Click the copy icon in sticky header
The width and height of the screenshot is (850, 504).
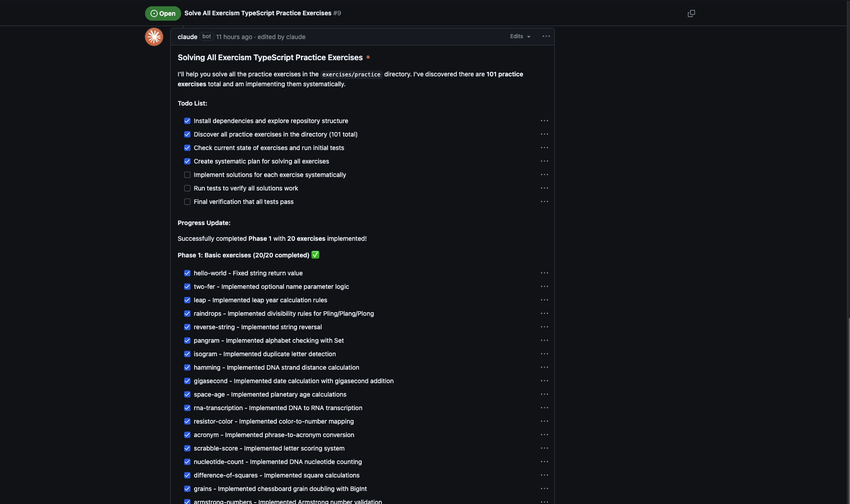[x=691, y=13]
